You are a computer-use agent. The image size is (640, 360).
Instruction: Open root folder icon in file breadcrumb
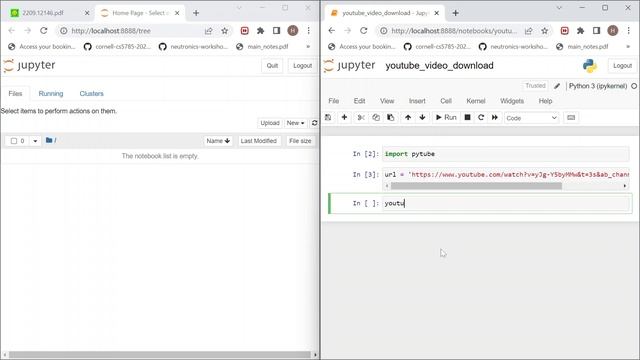coord(49,140)
